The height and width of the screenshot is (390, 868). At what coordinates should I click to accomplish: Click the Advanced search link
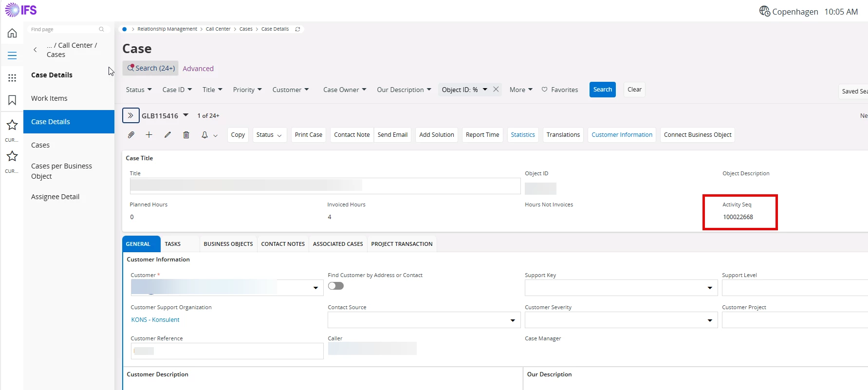tap(198, 69)
